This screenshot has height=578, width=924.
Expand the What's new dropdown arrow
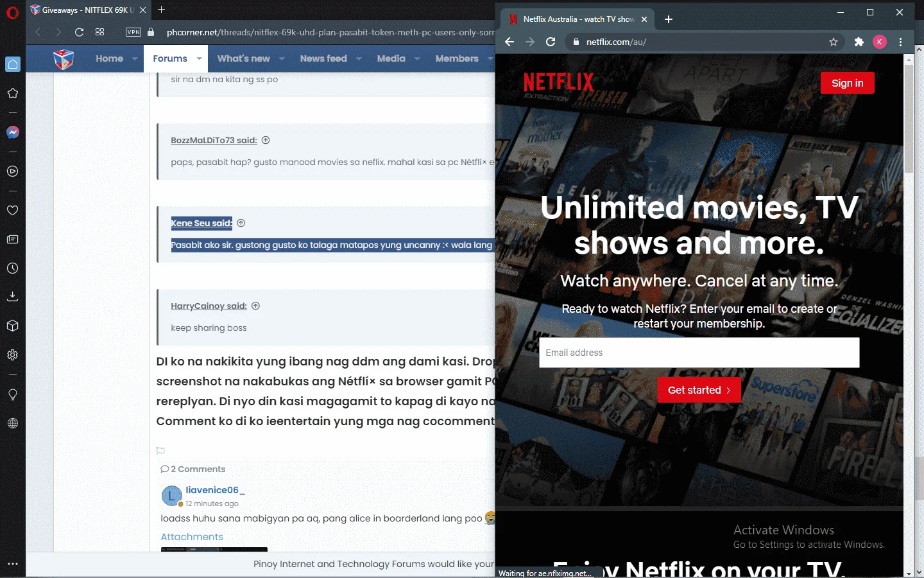pos(282,58)
